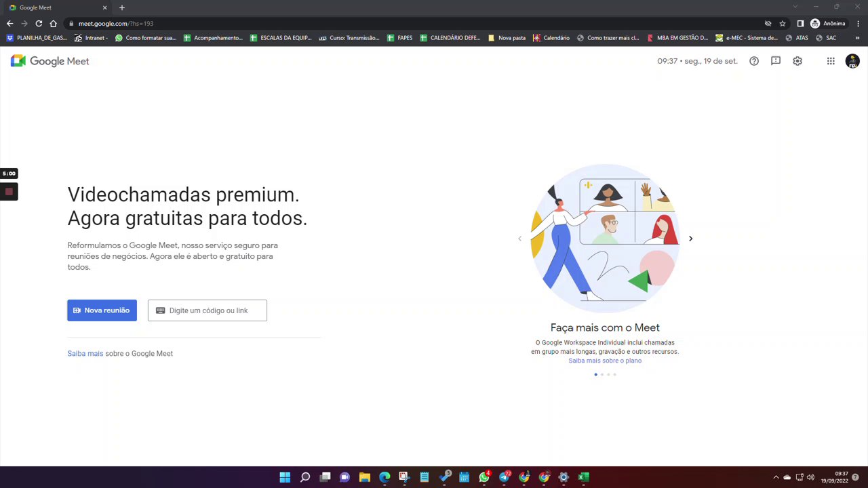Open WhatsApp from the taskbar
Image resolution: width=868 pixels, height=488 pixels.
tap(484, 477)
